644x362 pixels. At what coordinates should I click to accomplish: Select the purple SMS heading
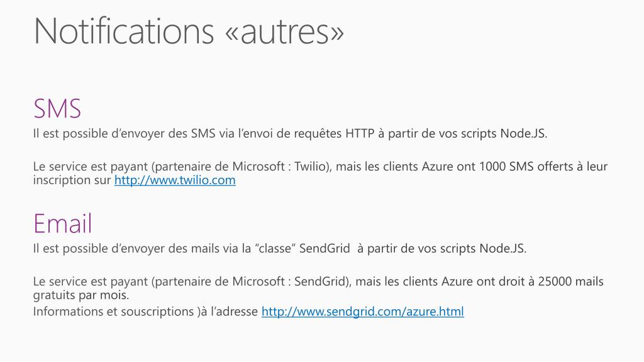[57, 108]
